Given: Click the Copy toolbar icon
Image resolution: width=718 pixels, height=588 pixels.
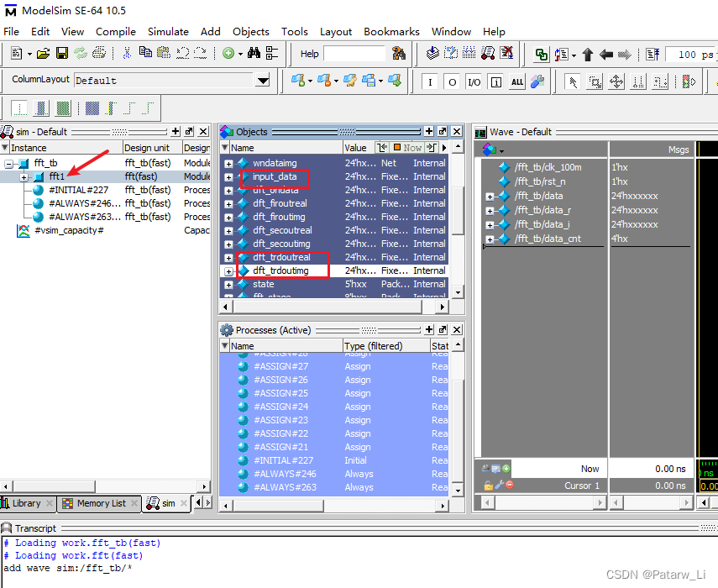Looking at the screenshot, I should click(x=146, y=53).
